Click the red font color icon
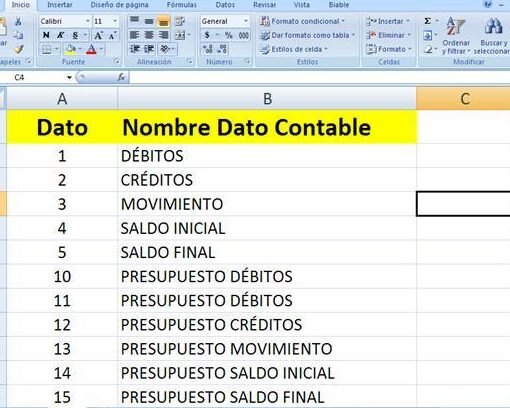 91,50
